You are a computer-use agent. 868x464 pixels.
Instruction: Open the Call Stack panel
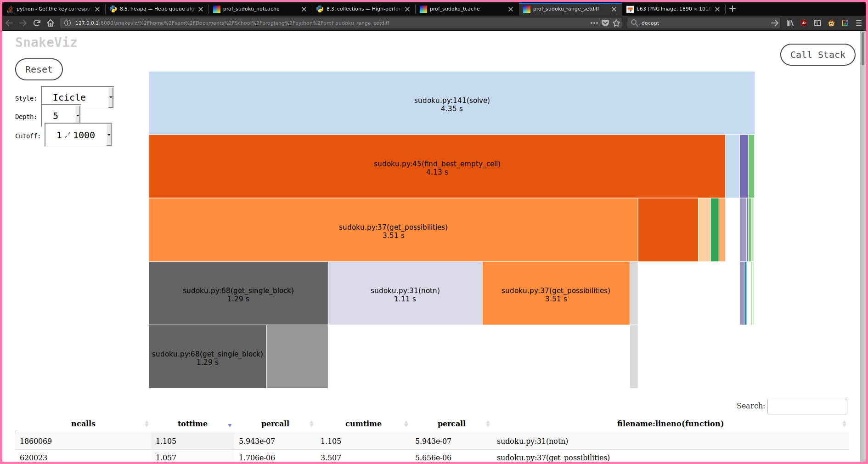click(817, 55)
